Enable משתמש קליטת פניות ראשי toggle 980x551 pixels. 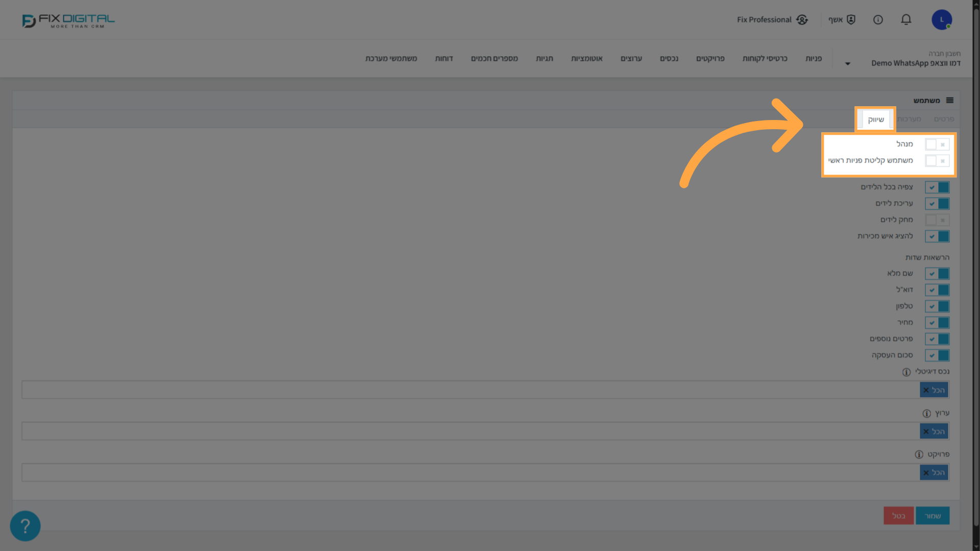[x=937, y=161]
